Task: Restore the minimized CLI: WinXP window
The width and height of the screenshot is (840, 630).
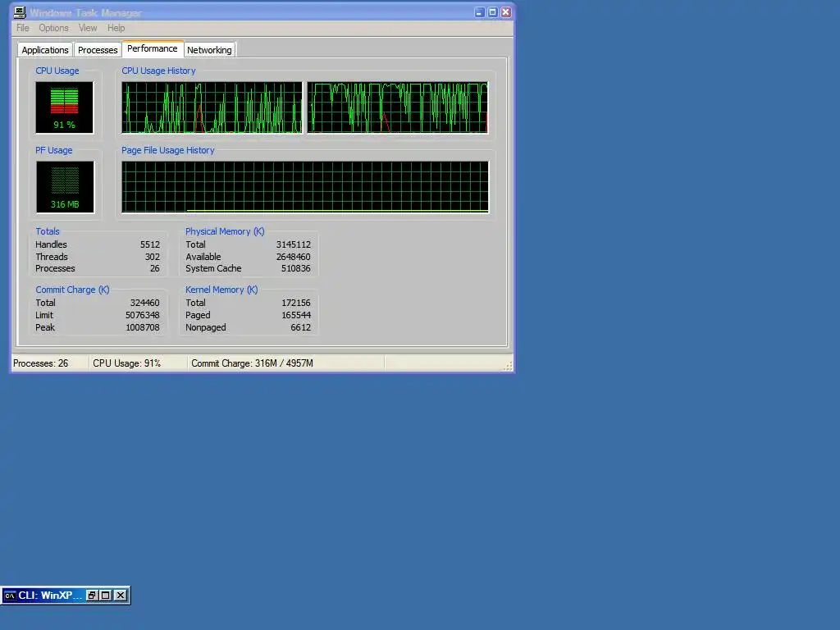Action: pyautogui.click(x=92, y=596)
